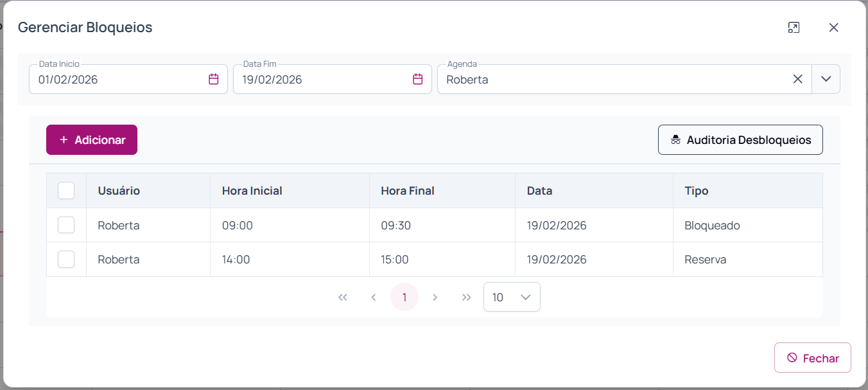
Task: Open Auditoria Desbloqueios
Action: [x=740, y=139]
